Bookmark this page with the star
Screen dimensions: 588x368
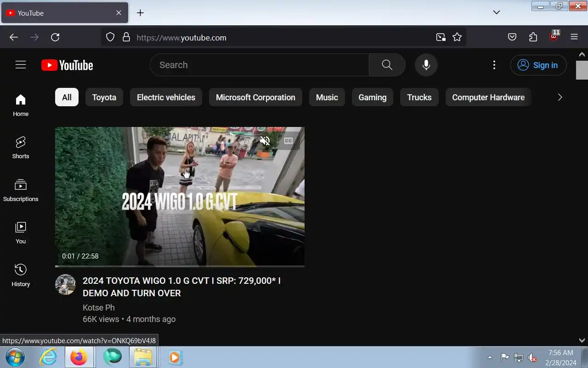pos(457,37)
